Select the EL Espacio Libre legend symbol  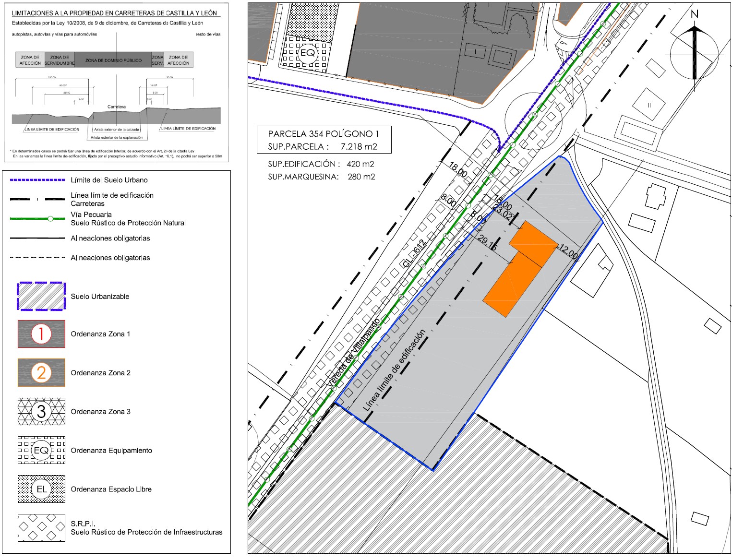click(41, 489)
